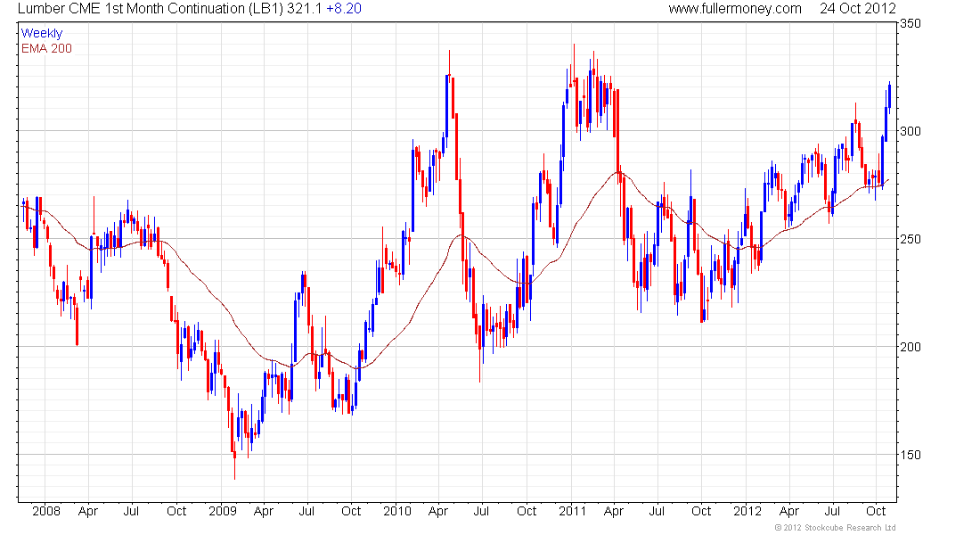
Task: Click the 2011 year label on time axis
Action: pos(573,511)
